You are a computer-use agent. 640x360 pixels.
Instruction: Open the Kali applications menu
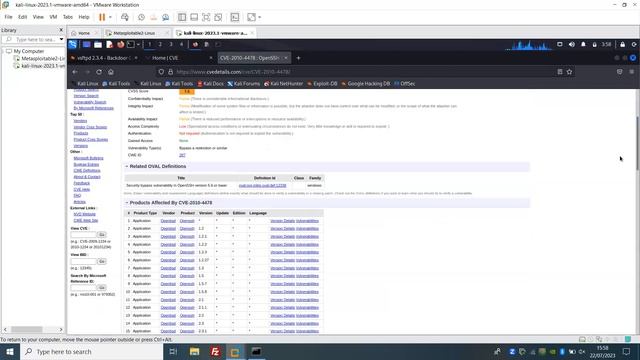[73, 44]
